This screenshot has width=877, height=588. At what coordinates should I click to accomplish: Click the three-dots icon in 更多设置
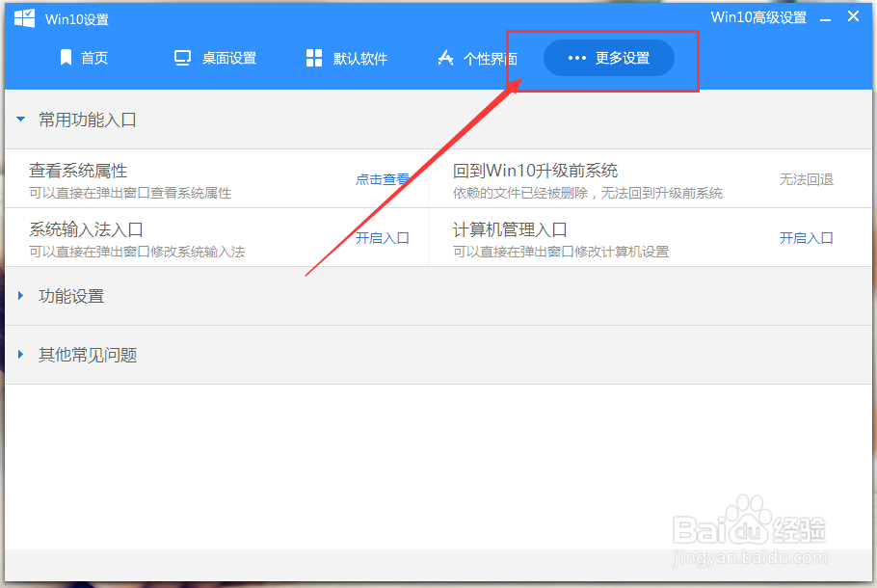click(x=576, y=58)
